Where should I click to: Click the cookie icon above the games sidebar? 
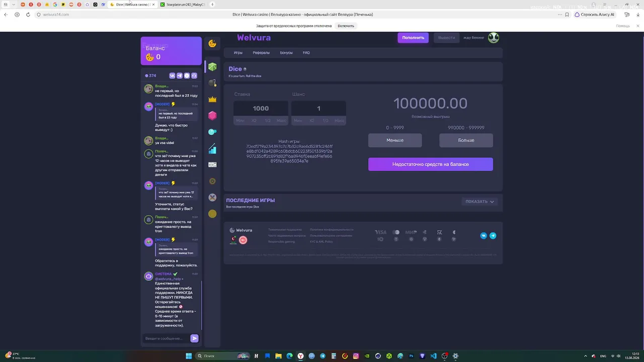[x=212, y=44]
